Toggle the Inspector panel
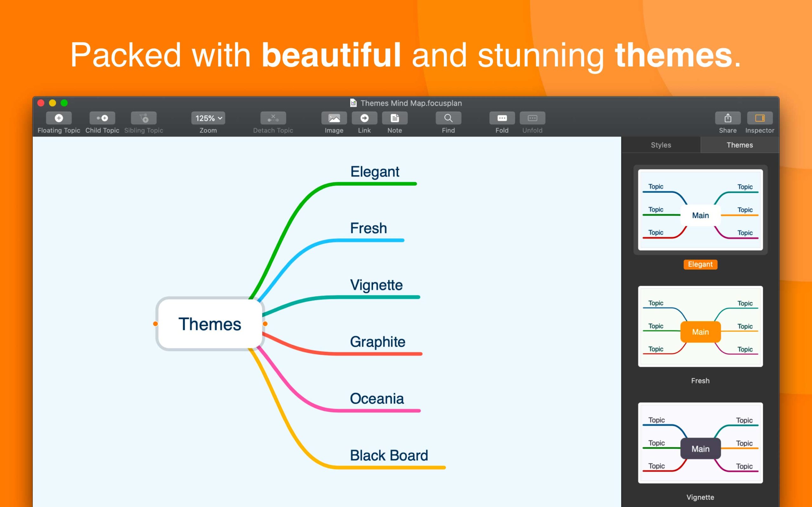The image size is (812, 507). click(760, 118)
